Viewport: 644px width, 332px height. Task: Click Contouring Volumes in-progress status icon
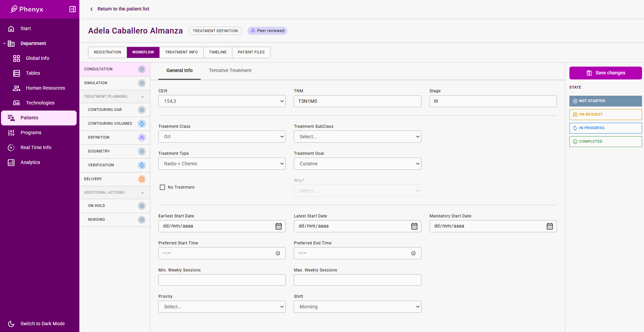pos(142,124)
